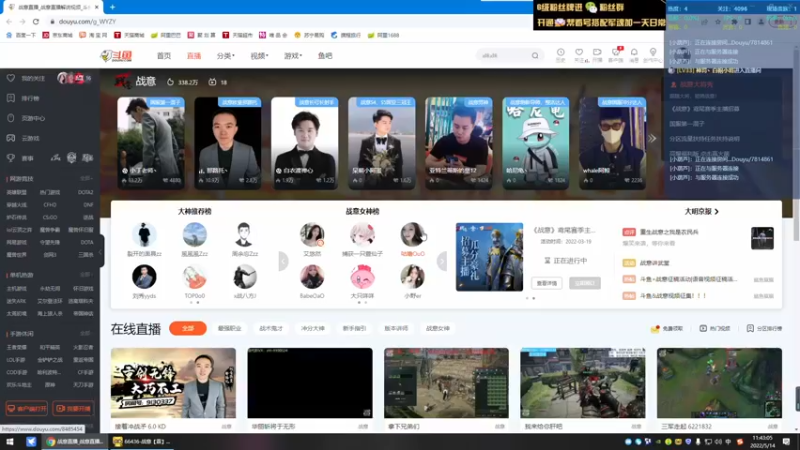
Task: Open the Windows notification center icon
Action: click(786, 442)
